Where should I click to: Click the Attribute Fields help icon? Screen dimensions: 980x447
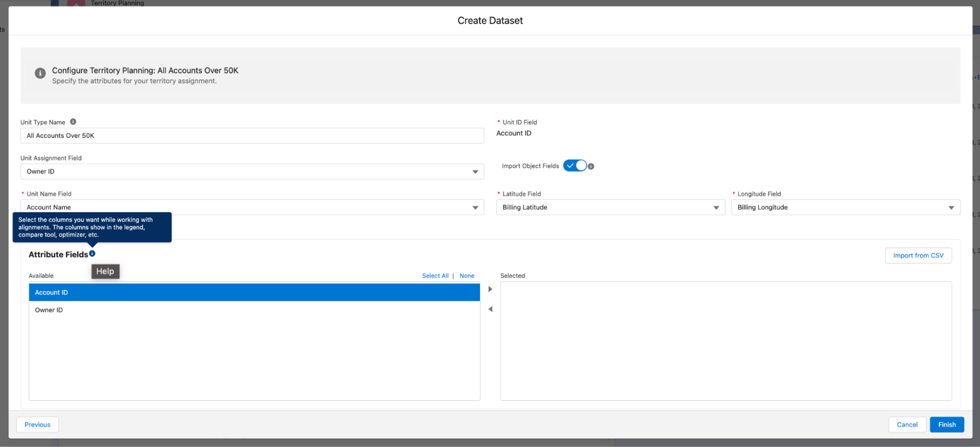[x=92, y=254]
